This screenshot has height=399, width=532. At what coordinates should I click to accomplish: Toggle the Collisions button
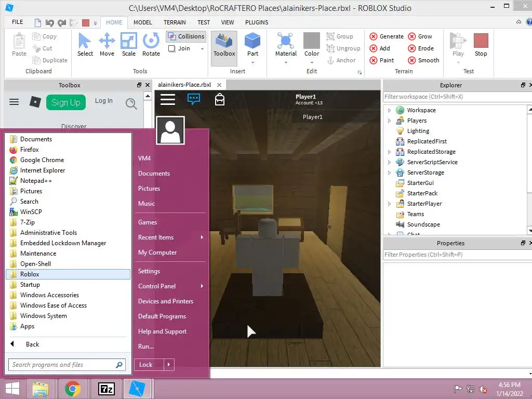[x=187, y=36]
